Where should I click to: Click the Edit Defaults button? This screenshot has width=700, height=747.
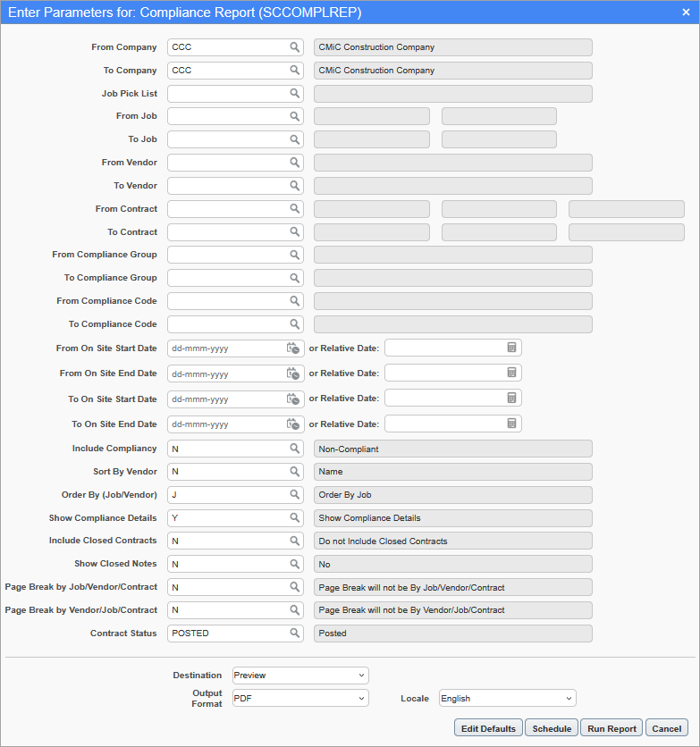click(487, 727)
